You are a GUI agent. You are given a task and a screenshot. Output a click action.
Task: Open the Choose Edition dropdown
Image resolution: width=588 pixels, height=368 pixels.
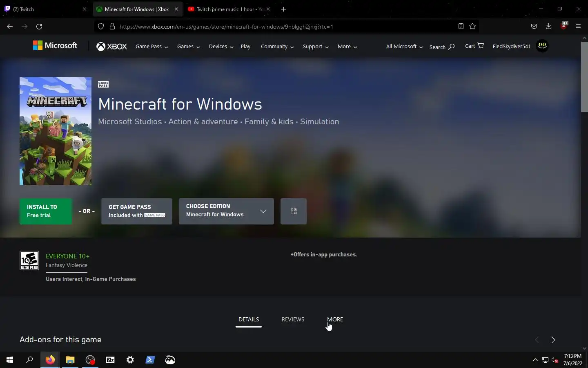pyautogui.click(x=226, y=211)
